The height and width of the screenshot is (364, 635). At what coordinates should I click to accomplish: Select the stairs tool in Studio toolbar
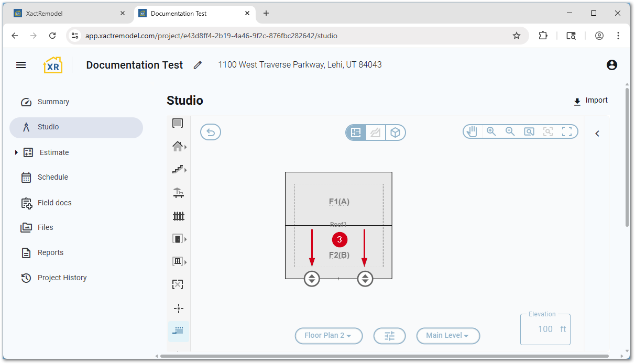click(x=178, y=170)
